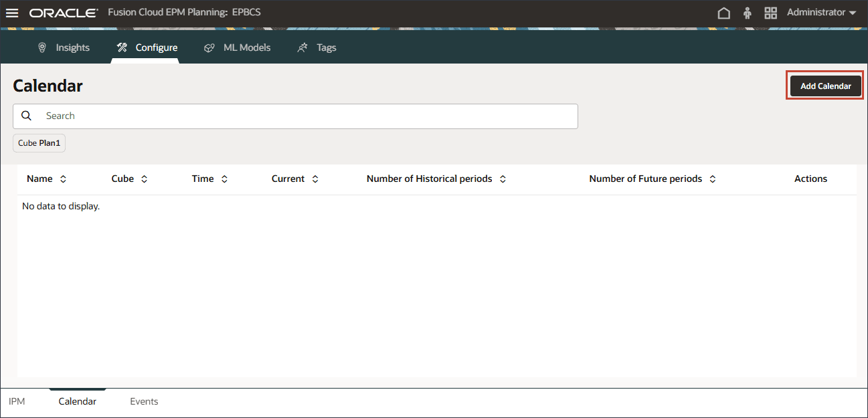The height and width of the screenshot is (418, 868).
Task: Click the Configure tools icon
Action: pos(122,47)
